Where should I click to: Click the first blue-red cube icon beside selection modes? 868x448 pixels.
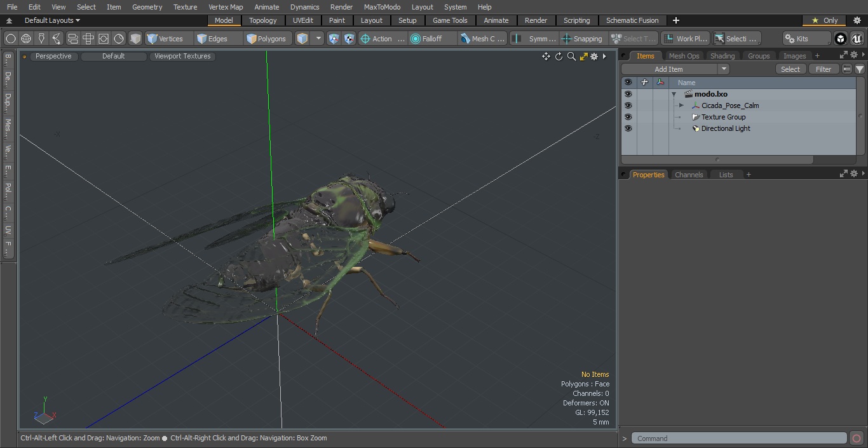334,39
